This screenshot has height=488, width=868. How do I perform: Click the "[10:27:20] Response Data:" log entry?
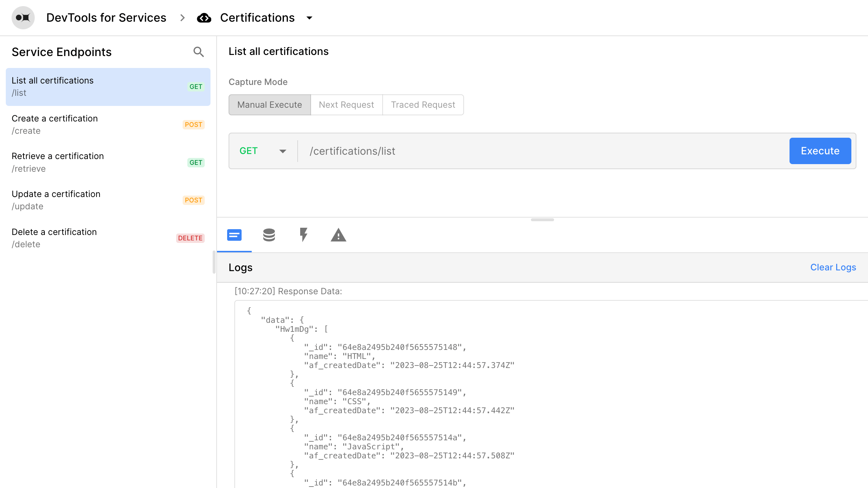[288, 291]
